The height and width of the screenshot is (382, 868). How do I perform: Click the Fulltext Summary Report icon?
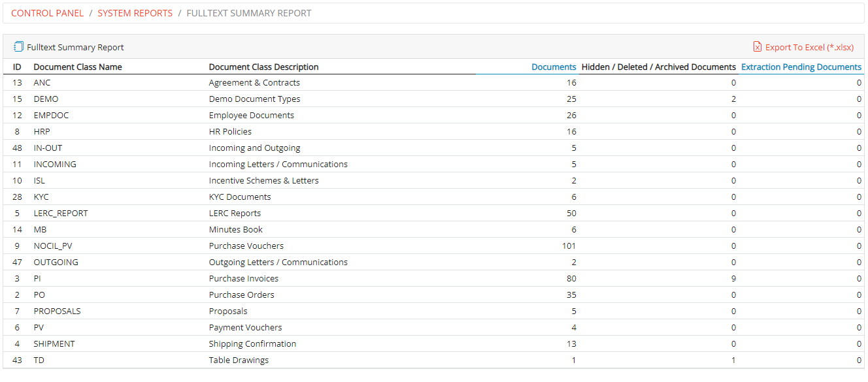click(x=17, y=46)
